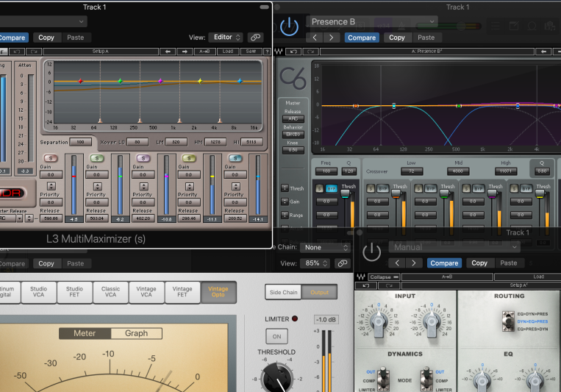
Task: Open the L3 help question mark button
Action: coord(267,51)
